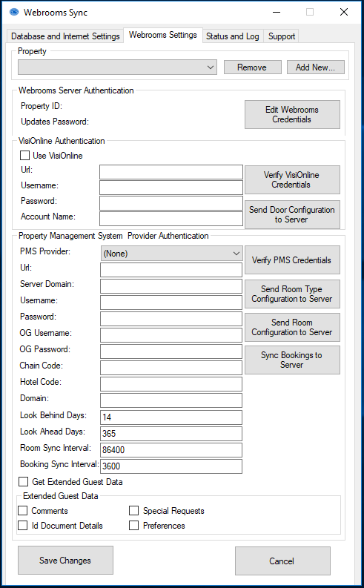Click the Chain Code field
This screenshot has width=364, height=588.
pyautogui.click(x=171, y=368)
